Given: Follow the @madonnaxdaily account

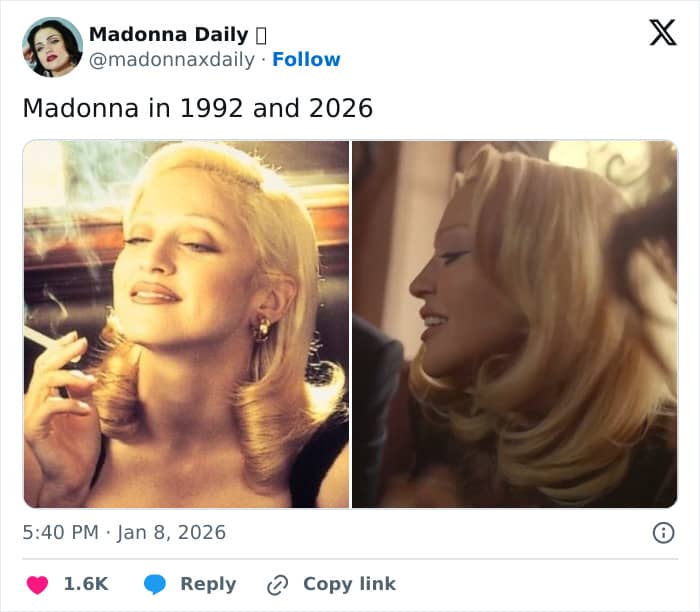Looking at the screenshot, I should tap(306, 60).
